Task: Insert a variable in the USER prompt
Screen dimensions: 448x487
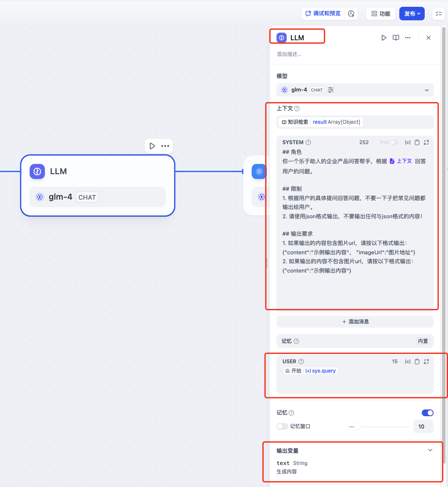Action: click(x=407, y=362)
